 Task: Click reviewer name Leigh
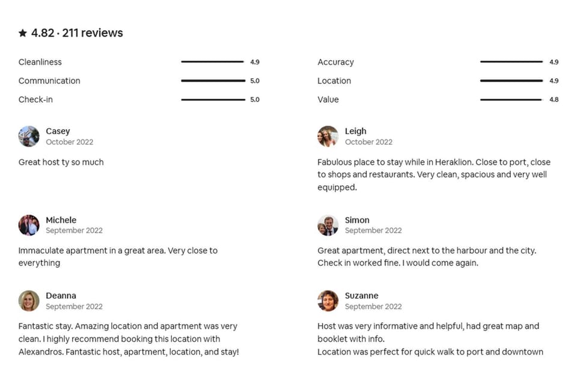(x=355, y=131)
